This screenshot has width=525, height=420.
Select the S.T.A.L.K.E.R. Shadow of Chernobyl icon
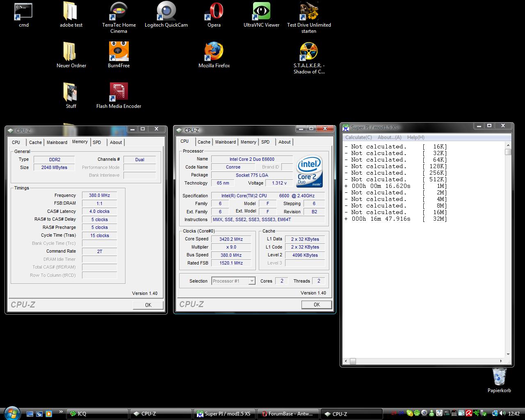tap(309, 57)
